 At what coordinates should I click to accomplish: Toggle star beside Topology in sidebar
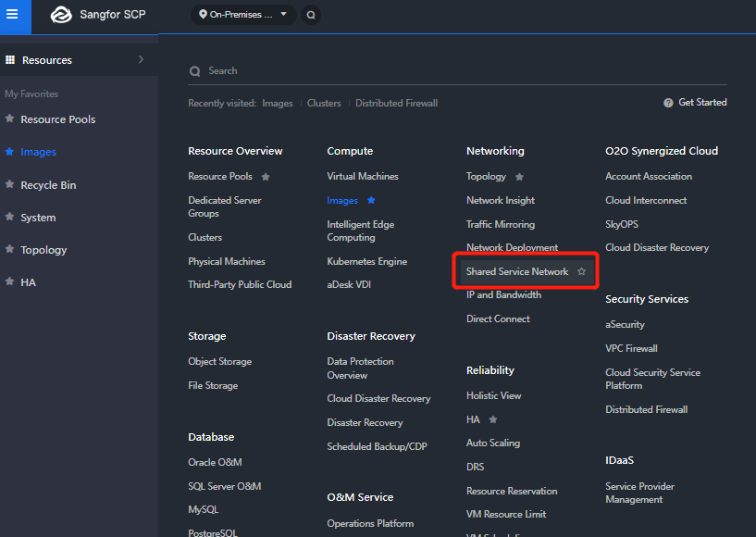pos(9,249)
